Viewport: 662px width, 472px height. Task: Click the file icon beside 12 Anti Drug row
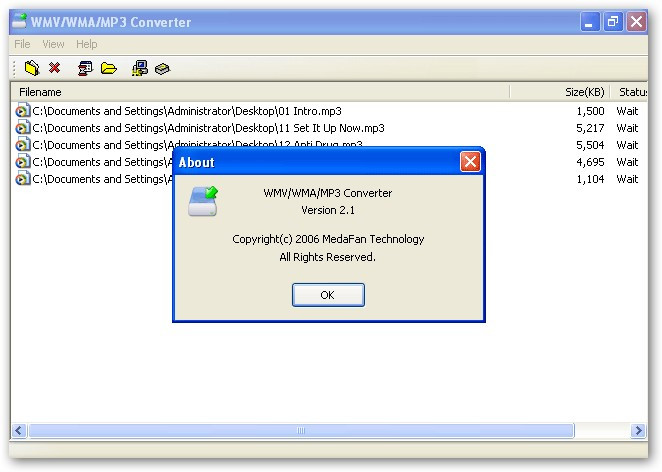pyautogui.click(x=23, y=145)
